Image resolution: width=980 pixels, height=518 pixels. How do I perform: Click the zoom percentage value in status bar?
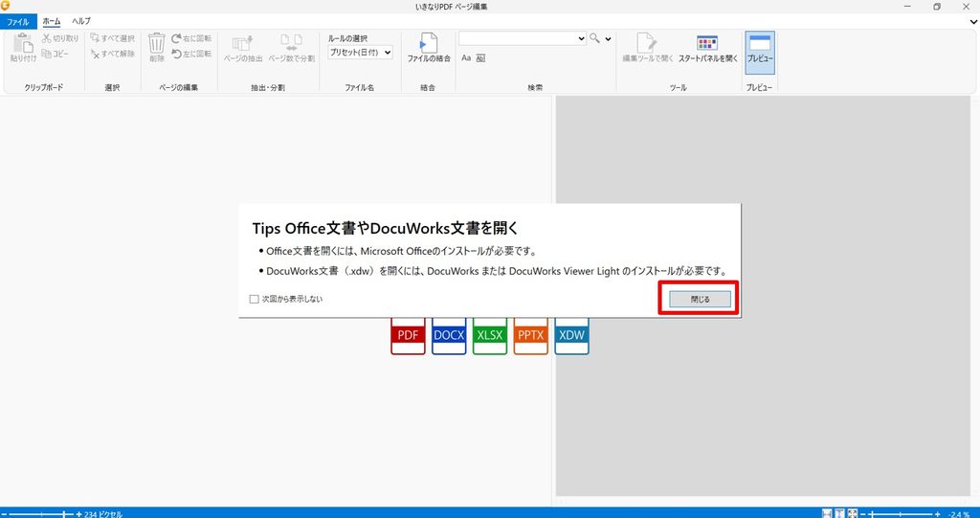(x=958, y=514)
